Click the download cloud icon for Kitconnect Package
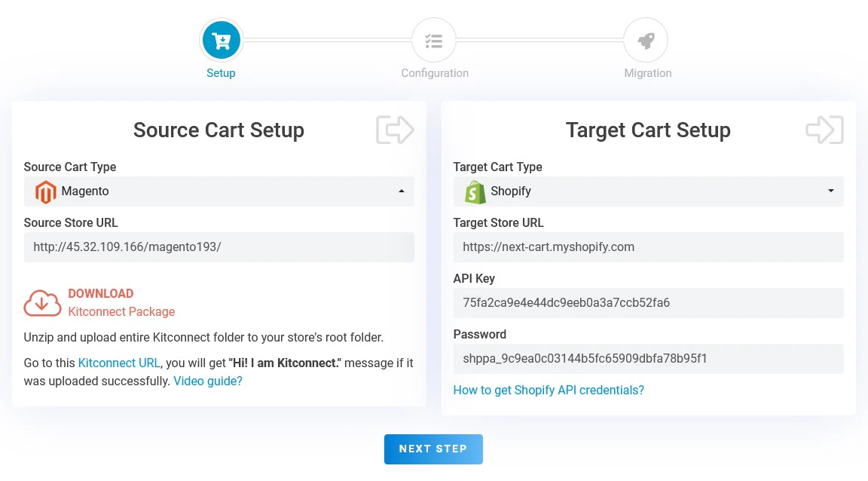The height and width of the screenshot is (481, 868). tap(42, 302)
